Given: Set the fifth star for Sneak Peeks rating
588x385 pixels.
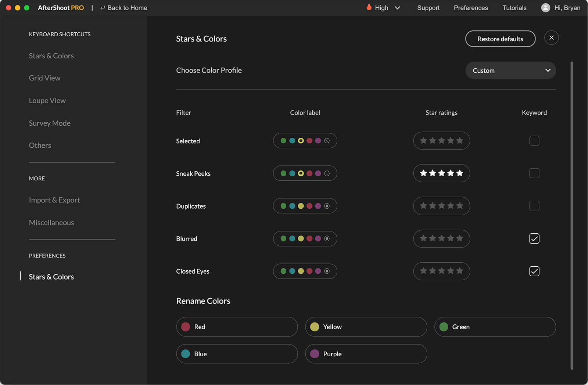Looking at the screenshot, I should click(459, 173).
